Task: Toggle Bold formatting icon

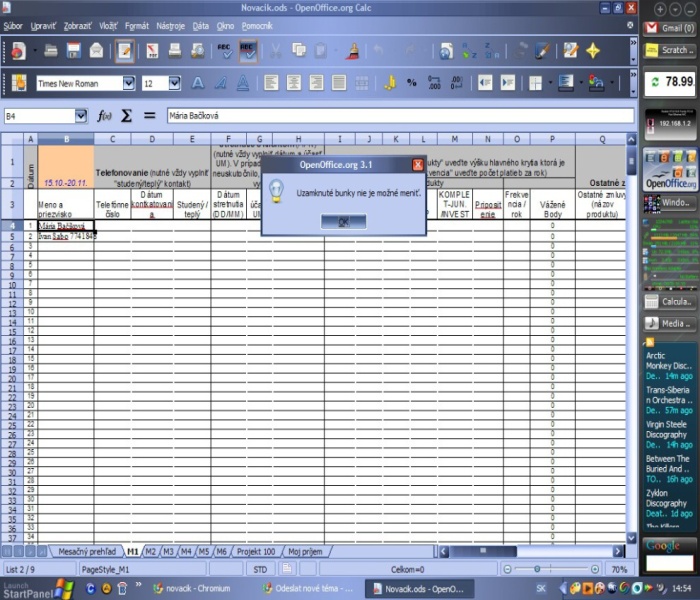Action: 198,83
